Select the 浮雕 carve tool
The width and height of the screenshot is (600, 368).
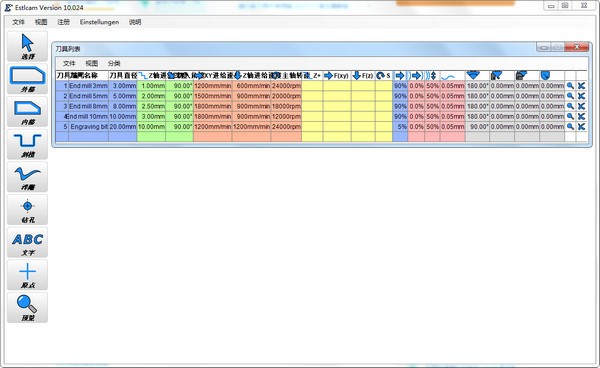coord(27,177)
